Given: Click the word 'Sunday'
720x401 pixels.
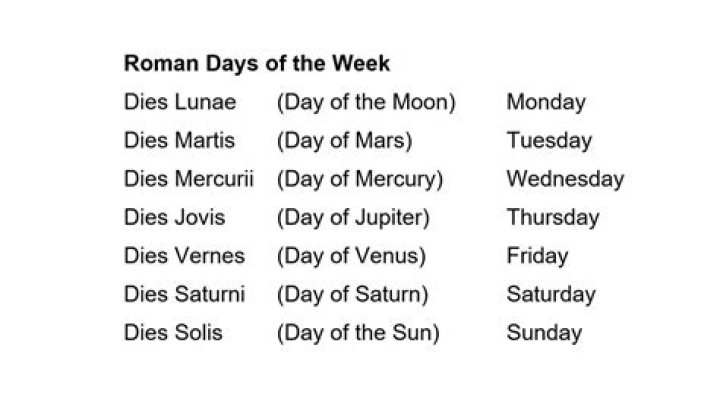Looking at the screenshot, I should pyautogui.click(x=544, y=332).
